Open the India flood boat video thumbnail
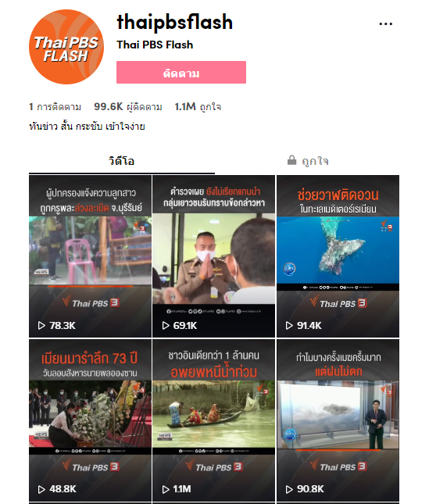This screenshot has width=429, height=504. click(213, 420)
